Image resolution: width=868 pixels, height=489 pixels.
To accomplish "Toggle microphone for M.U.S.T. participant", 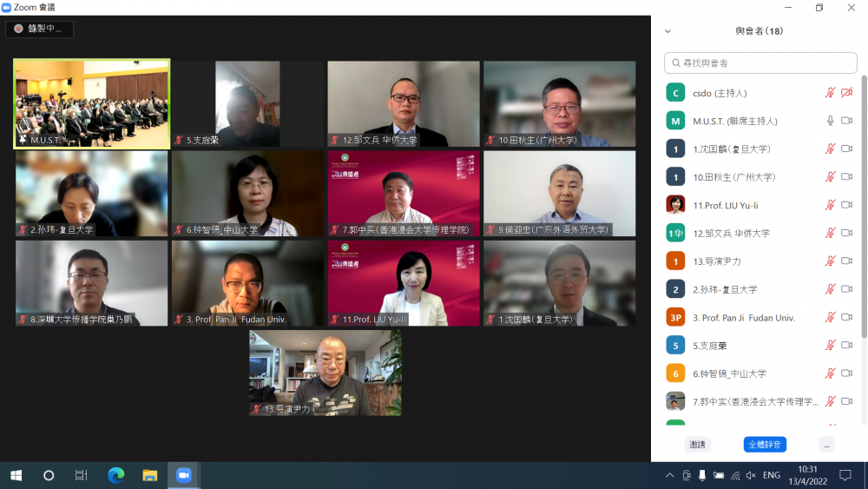I will 830,121.
